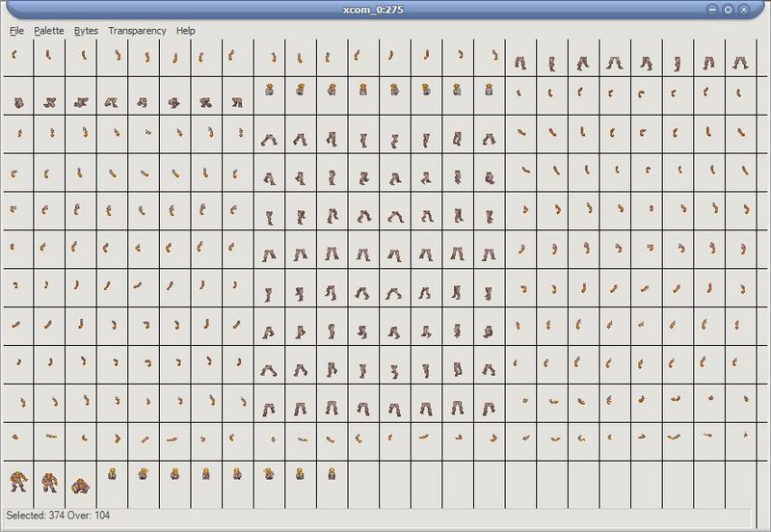Click the 'xcom_0:275' window title
This screenshot has height=532, width=771.
373,10
